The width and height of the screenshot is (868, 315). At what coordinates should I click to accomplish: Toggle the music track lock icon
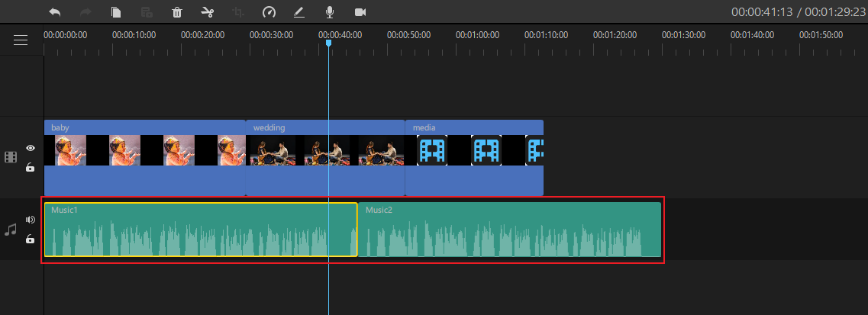(31, 239)
